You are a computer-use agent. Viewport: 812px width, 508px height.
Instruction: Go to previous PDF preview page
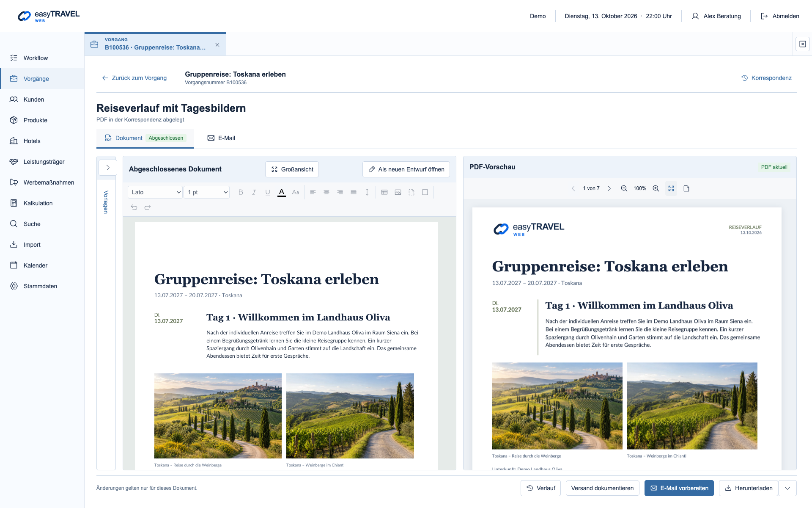pyautogui.click(x=573, y=188)
